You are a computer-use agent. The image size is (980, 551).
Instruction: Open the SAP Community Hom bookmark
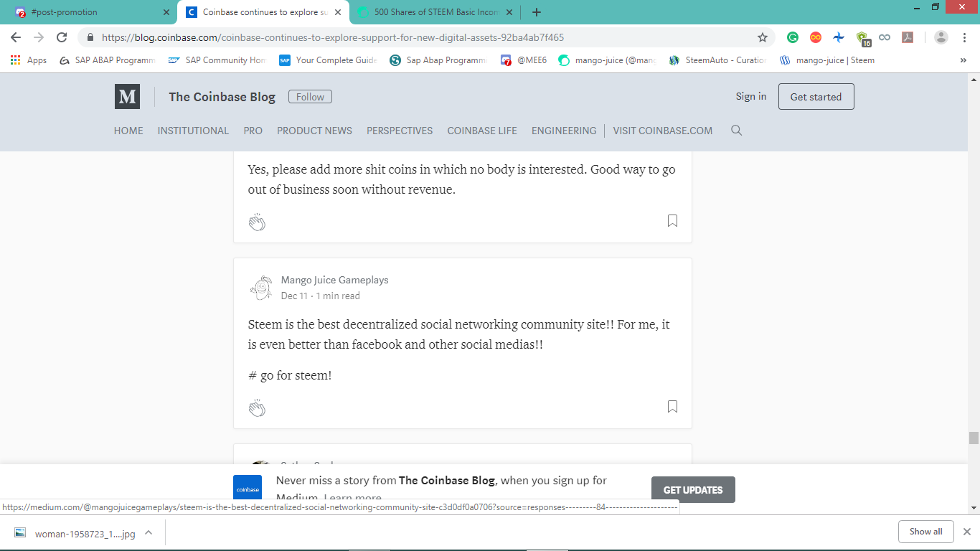tap(217, 60)
